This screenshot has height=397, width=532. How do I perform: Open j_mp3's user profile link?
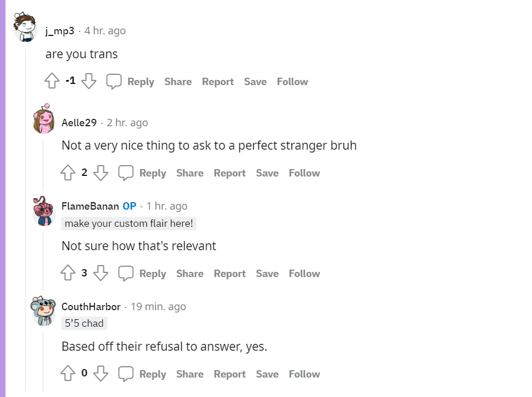click(59, 31)
